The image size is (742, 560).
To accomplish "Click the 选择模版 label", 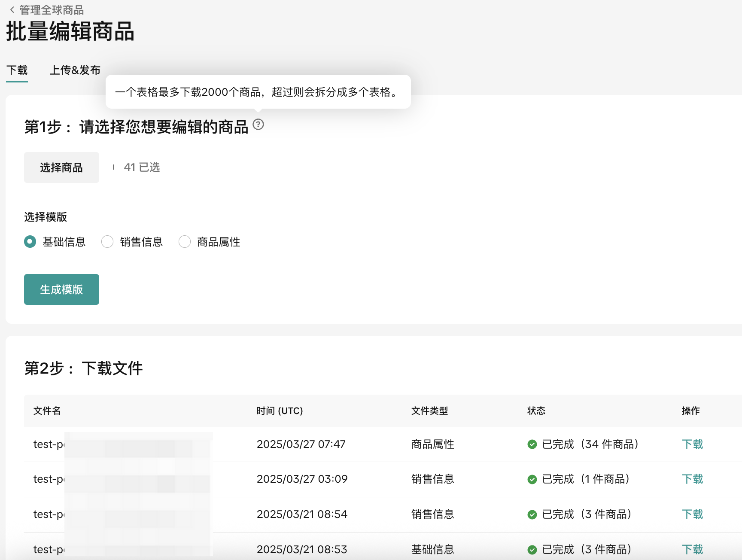I will click(46, 217).
